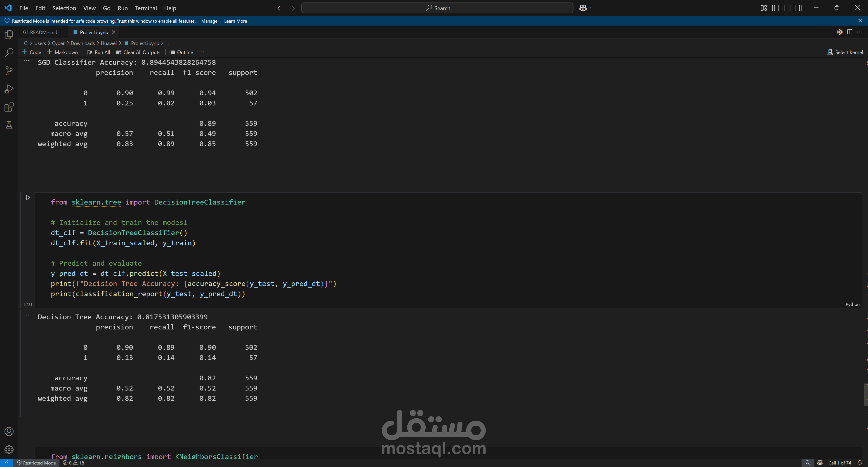Run the DecisionTreeClassifier code cell
868x467 pixels.
(x=28, y=198)
